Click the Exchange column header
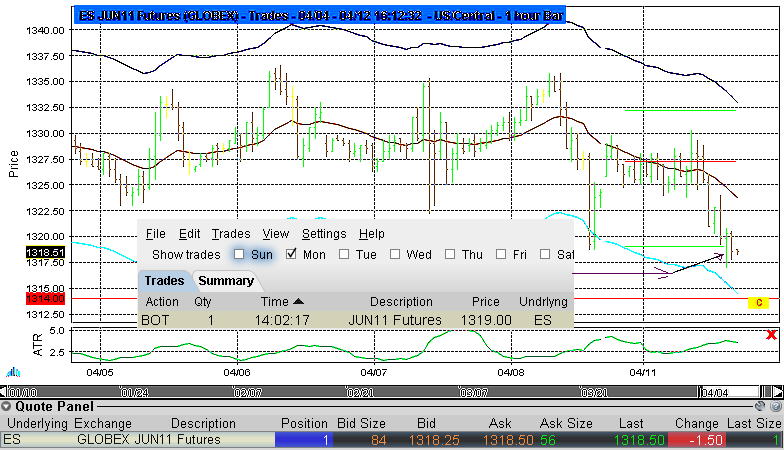The height and width of the screenshot is (450, 784). [103, 424]
